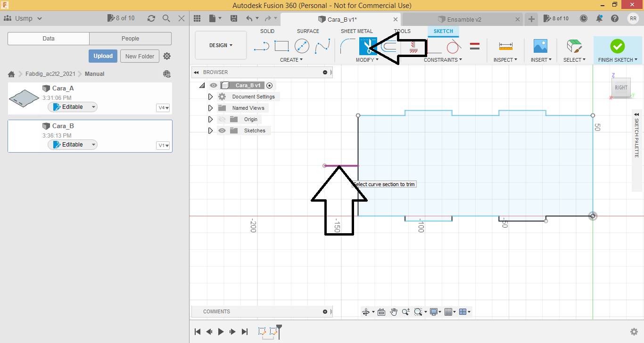Open Cara_A version V4 dropdown
This screenshot has height=343, width=644.
163,108
